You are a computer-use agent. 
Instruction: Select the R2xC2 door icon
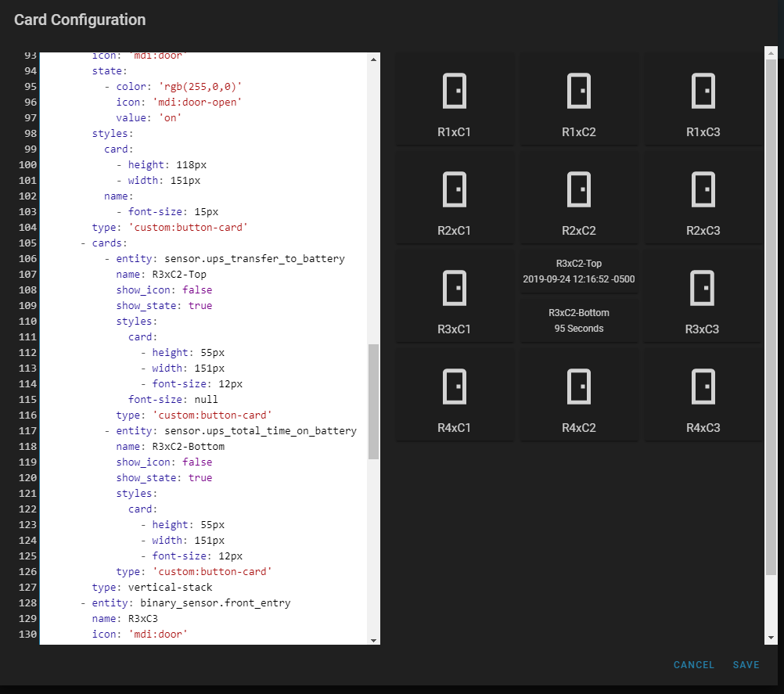[579, 189]
